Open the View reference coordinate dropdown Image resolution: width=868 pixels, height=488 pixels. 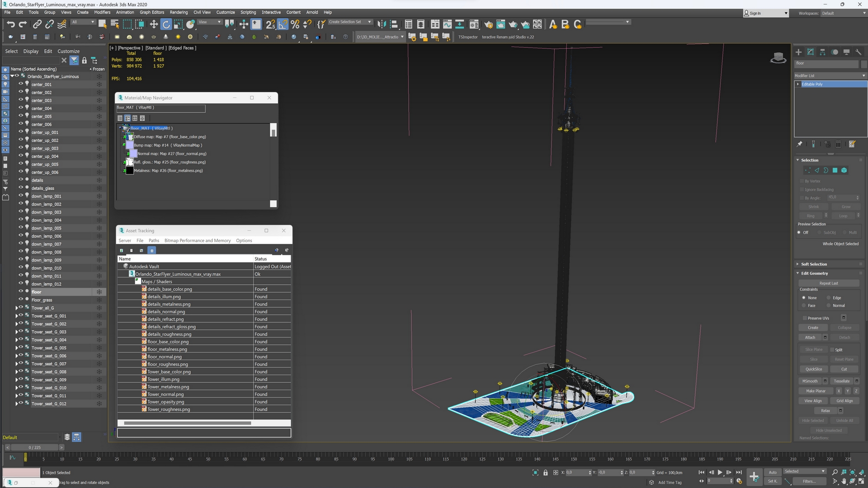tap(210, 22)
